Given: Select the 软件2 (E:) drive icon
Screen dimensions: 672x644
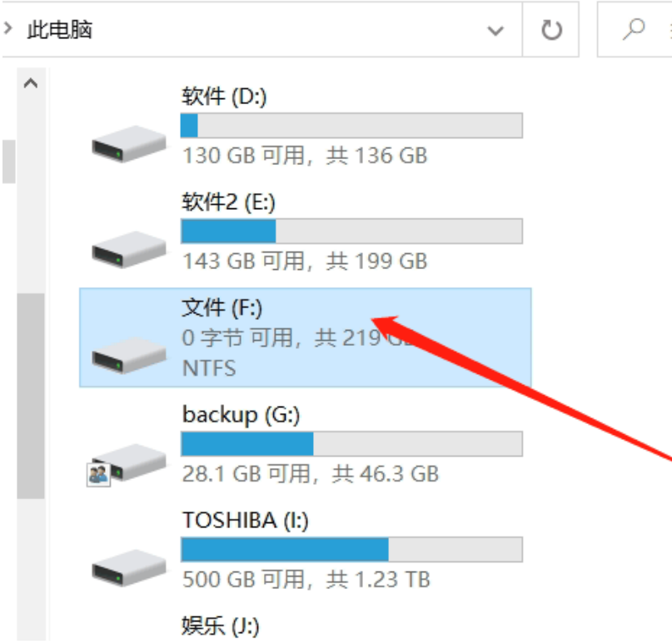Looking at the screenshot, I should pos(129,250).
